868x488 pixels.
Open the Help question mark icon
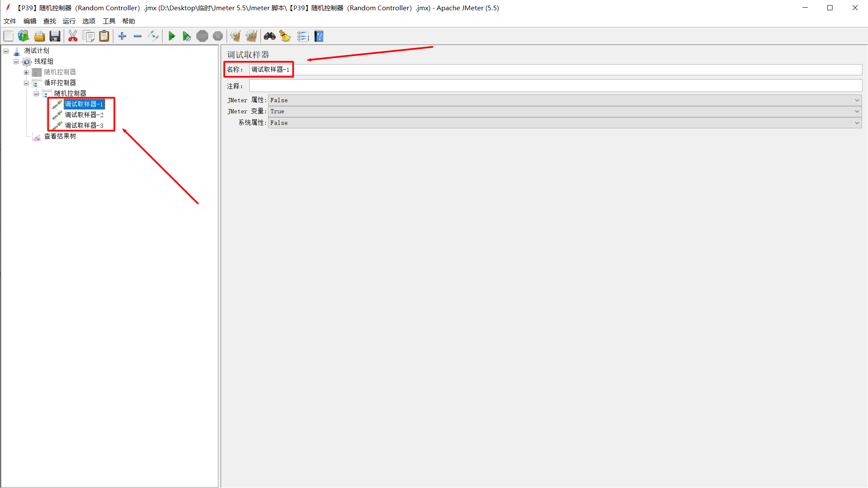pyautogui.click(x=319, y=36)
